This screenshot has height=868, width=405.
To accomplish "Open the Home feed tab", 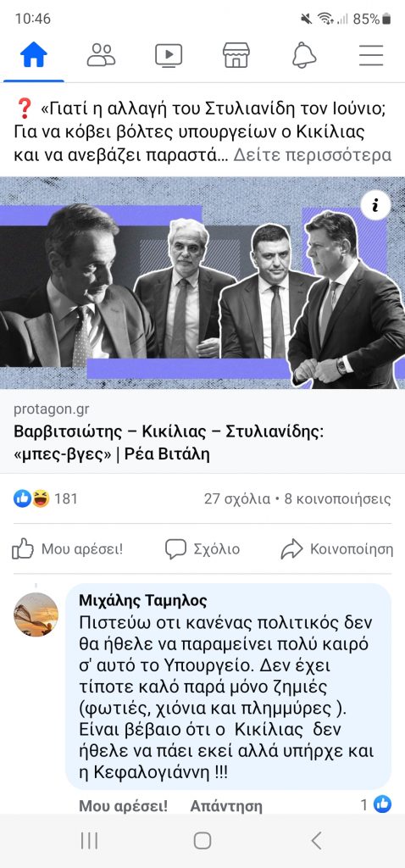I will [34, 55].
